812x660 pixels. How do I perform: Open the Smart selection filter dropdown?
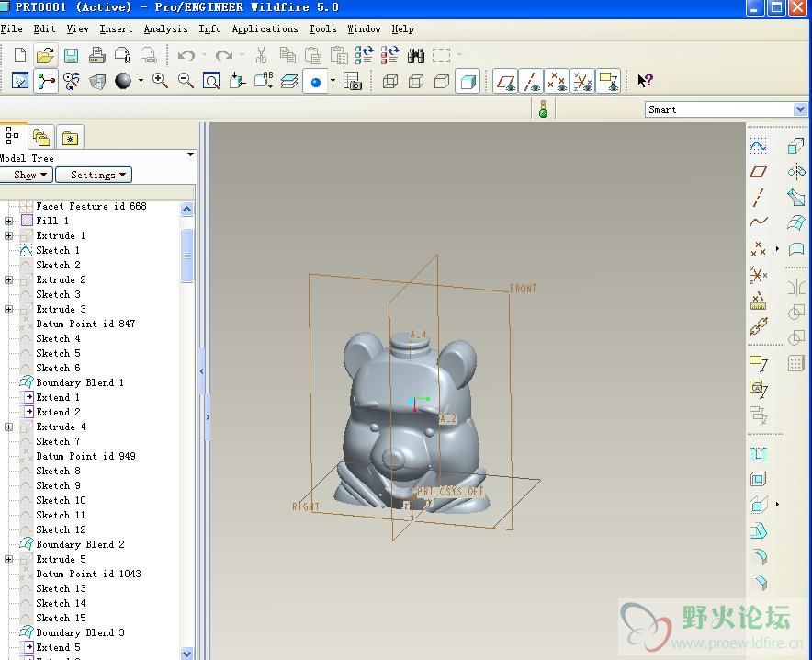tap(800, 109)
